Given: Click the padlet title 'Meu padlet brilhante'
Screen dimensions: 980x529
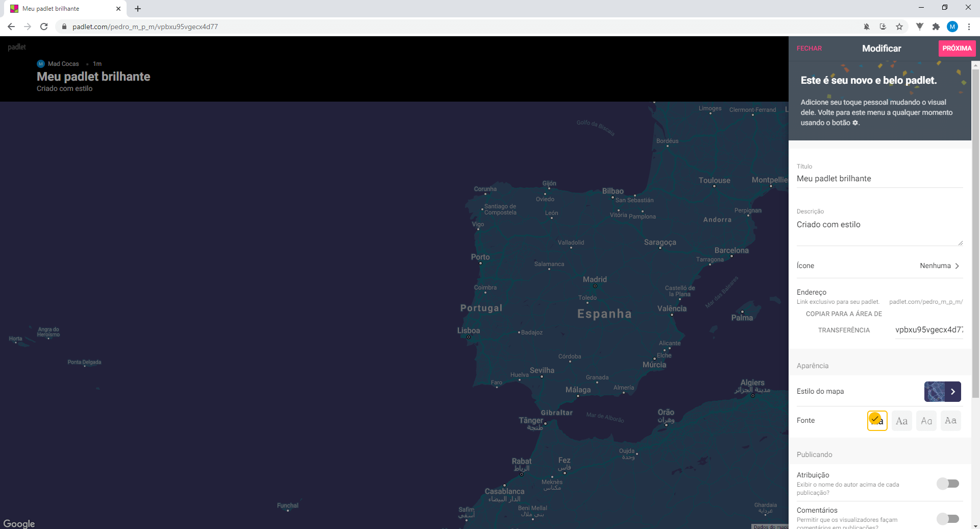Looking at the screenshot, I should coord(93,77).
